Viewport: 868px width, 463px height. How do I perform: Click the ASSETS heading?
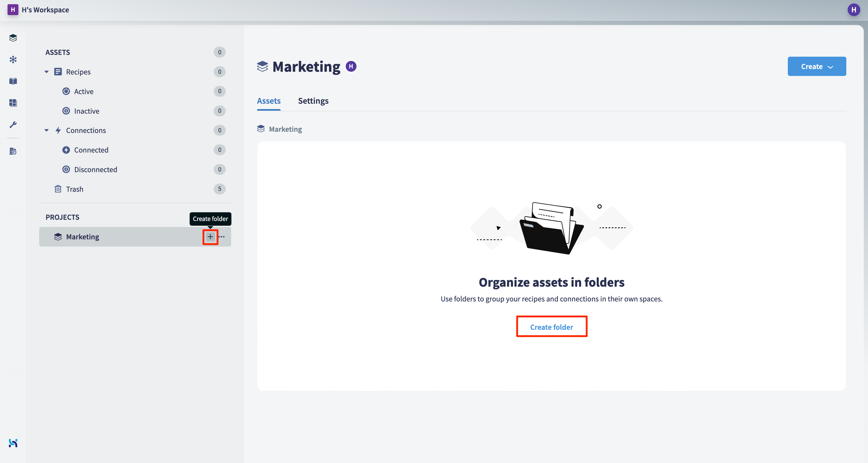point(58,52)
